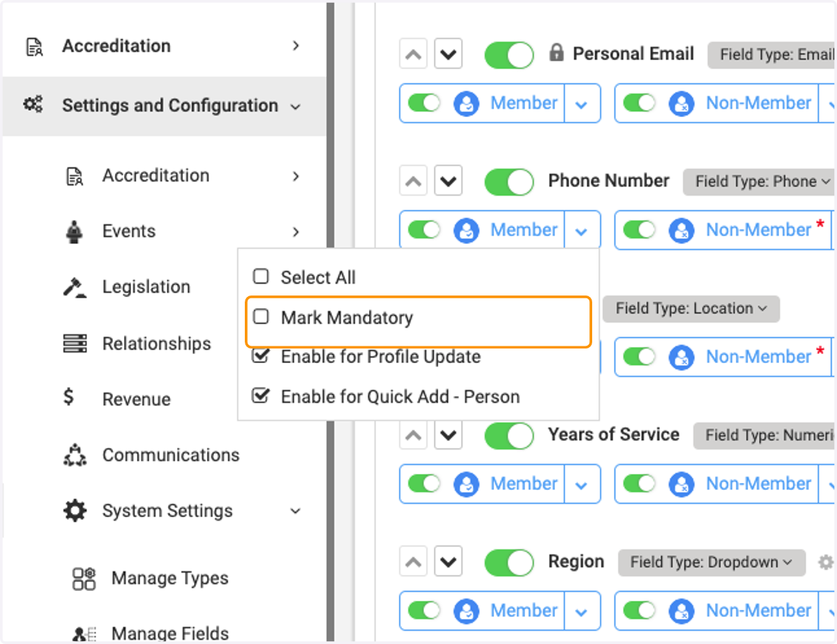Collapse Settings and Configuration section
The image size is (837, 644).
coord(296,107)
